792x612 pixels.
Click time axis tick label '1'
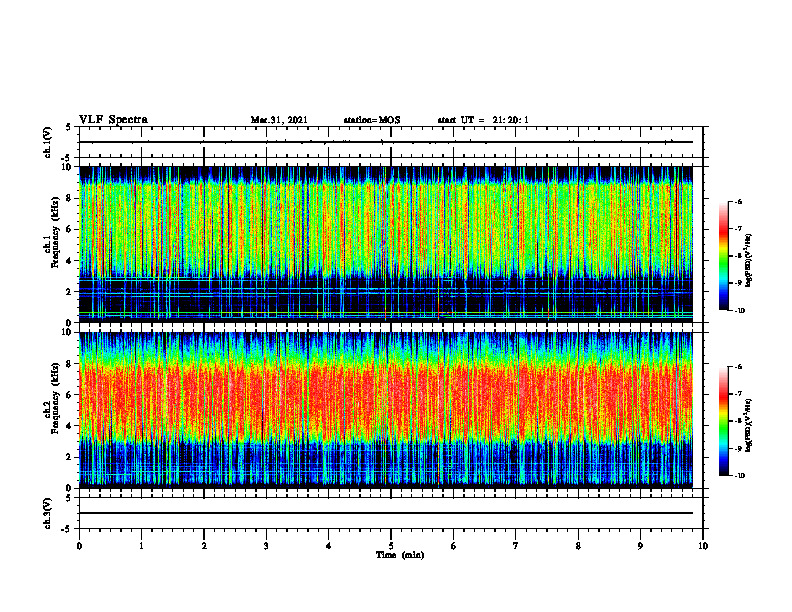click(x=141, y=546)
